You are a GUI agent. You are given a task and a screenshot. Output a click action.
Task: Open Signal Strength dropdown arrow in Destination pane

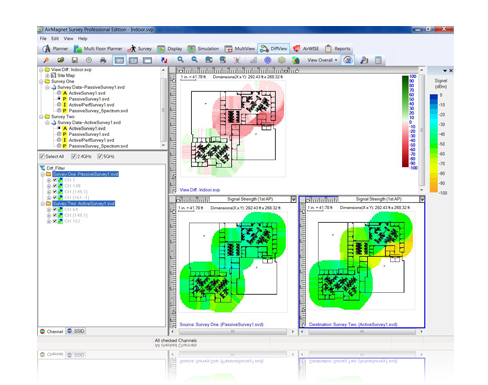tap(422, 199)
